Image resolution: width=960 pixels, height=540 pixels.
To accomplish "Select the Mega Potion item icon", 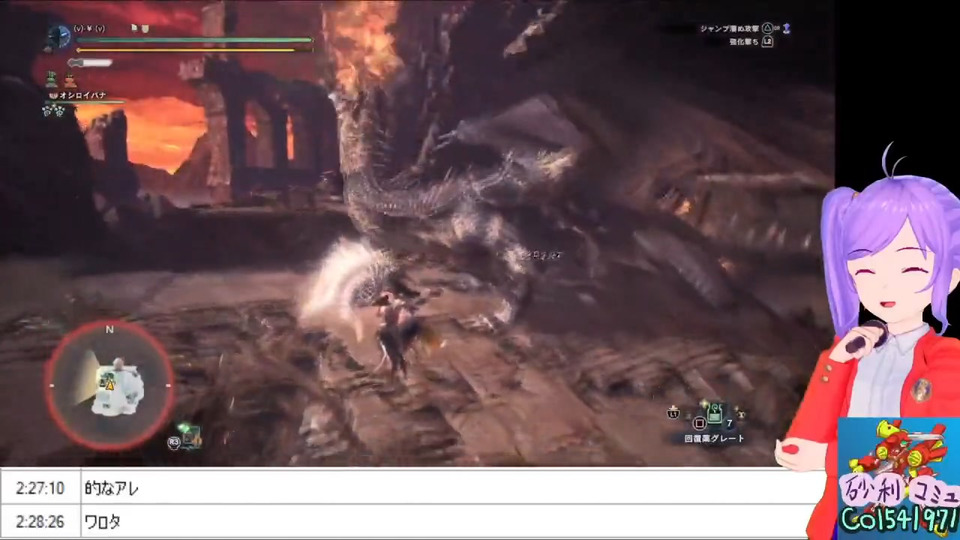I will coord(714,415).
